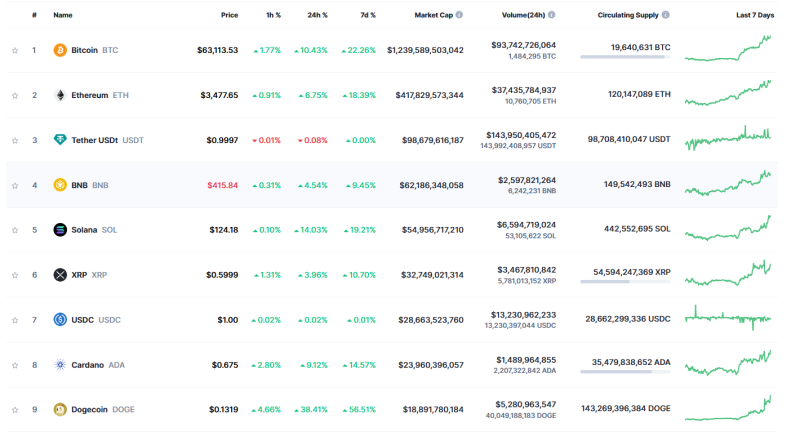Favorite Solana using its star

click(15, 230)
